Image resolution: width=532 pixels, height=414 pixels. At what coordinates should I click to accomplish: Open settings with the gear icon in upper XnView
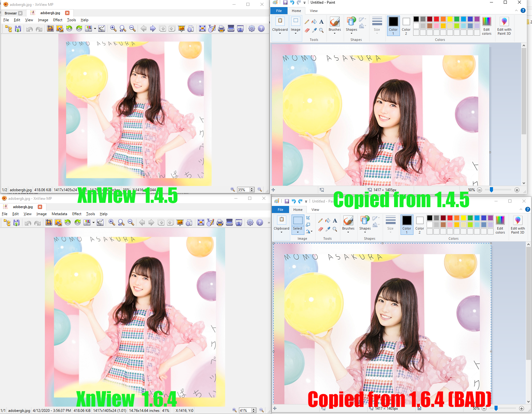pos(252,29)
